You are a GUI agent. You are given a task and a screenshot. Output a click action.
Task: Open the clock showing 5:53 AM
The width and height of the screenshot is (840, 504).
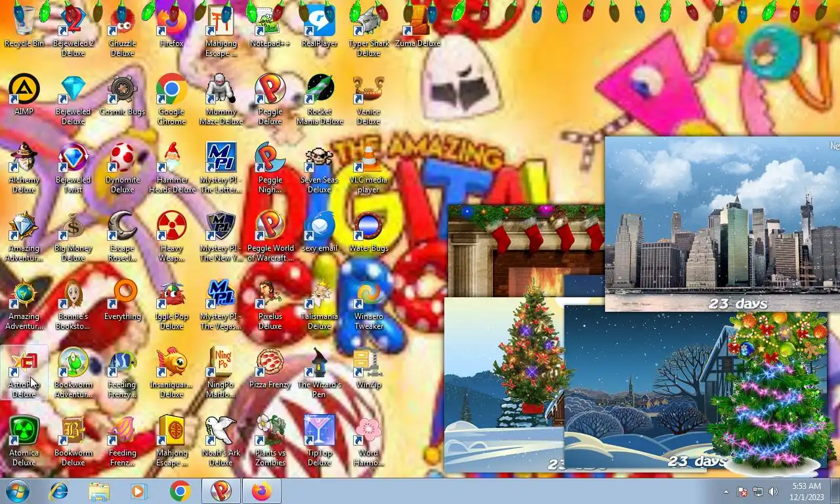pos(807,491)
